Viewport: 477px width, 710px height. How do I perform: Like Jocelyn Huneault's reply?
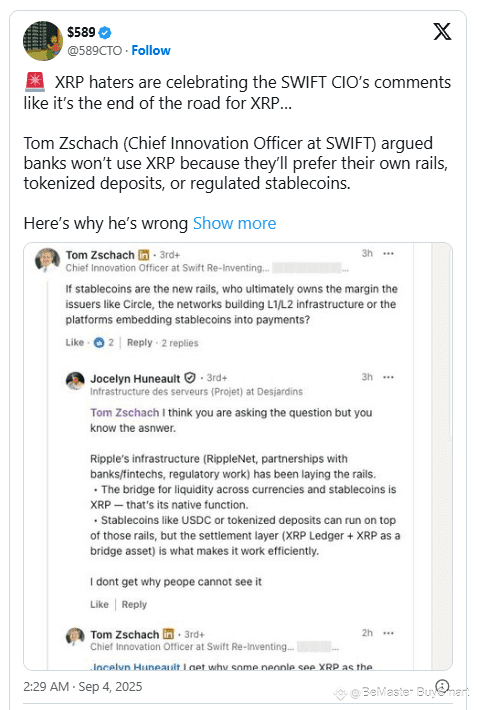pos(99,604)
